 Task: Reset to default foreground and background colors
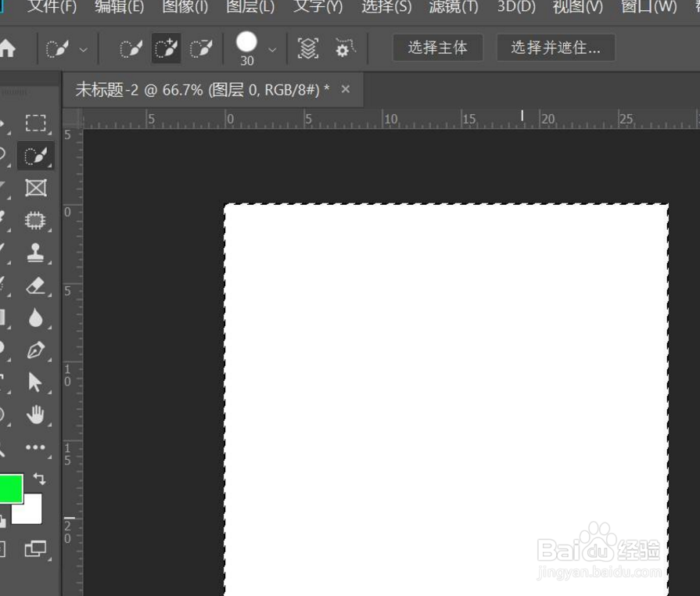[2, 522]
